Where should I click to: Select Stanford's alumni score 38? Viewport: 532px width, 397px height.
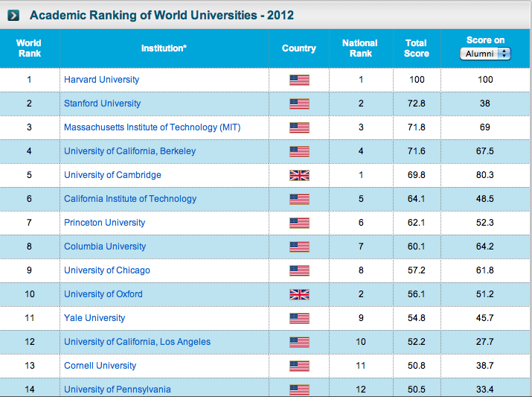coord(485,104)
